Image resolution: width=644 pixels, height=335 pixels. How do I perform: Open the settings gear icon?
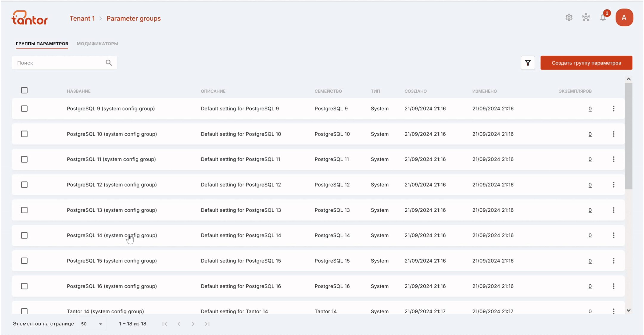[569, 17]
